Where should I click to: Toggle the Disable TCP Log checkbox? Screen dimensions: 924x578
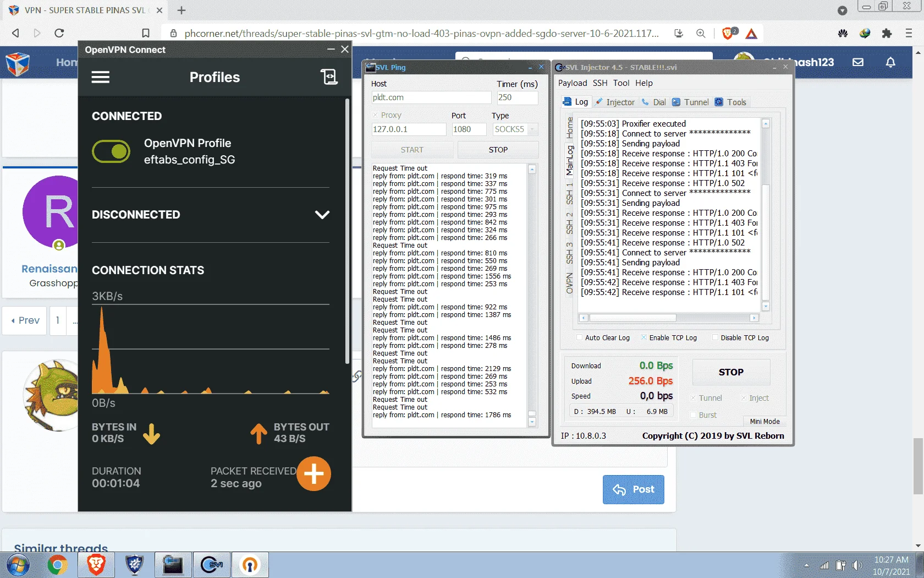tap(715, 337)
